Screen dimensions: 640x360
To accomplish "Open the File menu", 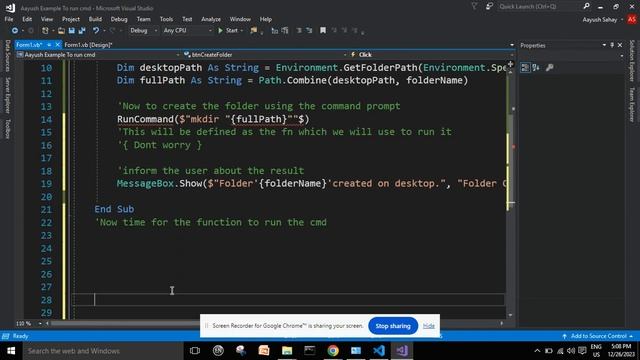I will 9,19.
